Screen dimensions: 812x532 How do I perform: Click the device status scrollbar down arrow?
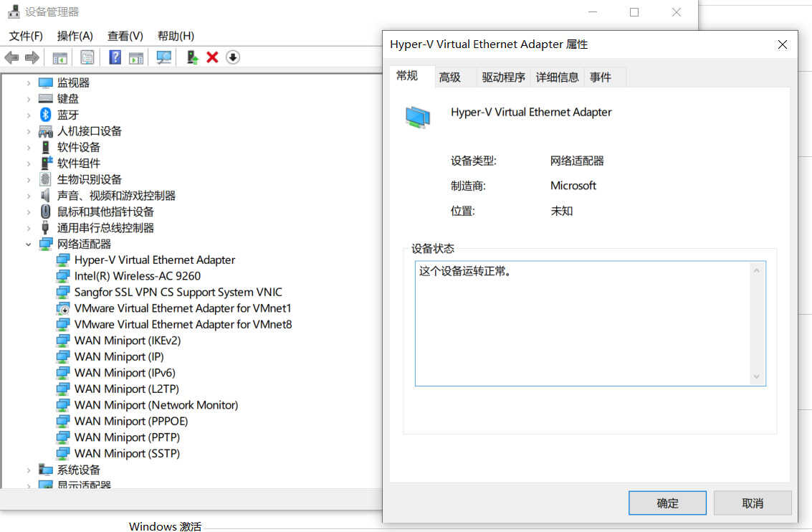757,376
